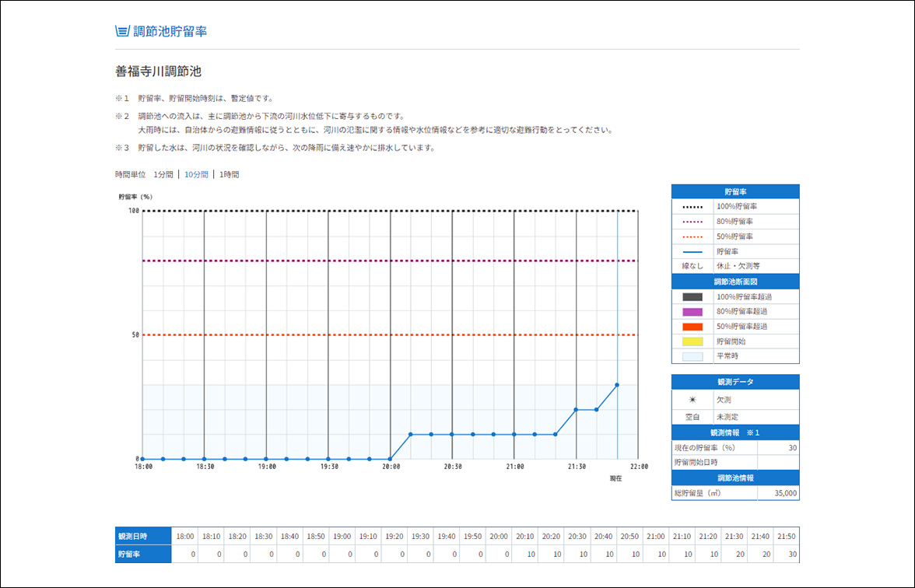
Task: Click the 休止・欠測等 legend label
Action: pyautogui.click(x=738, y=266)
